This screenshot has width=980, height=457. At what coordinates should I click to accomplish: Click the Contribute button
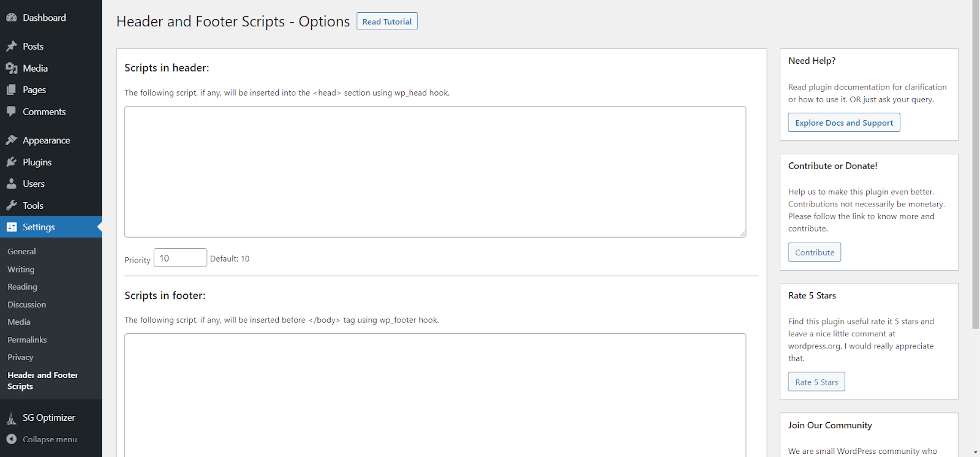pyautogui.click(x=815, y=252)
